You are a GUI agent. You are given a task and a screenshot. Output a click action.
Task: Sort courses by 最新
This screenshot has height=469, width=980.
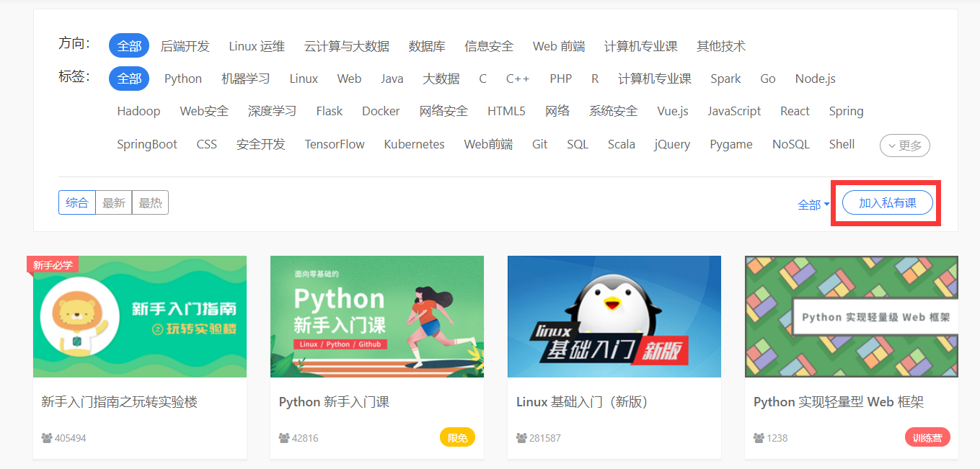pyautogui.click(x=114, y=203)
